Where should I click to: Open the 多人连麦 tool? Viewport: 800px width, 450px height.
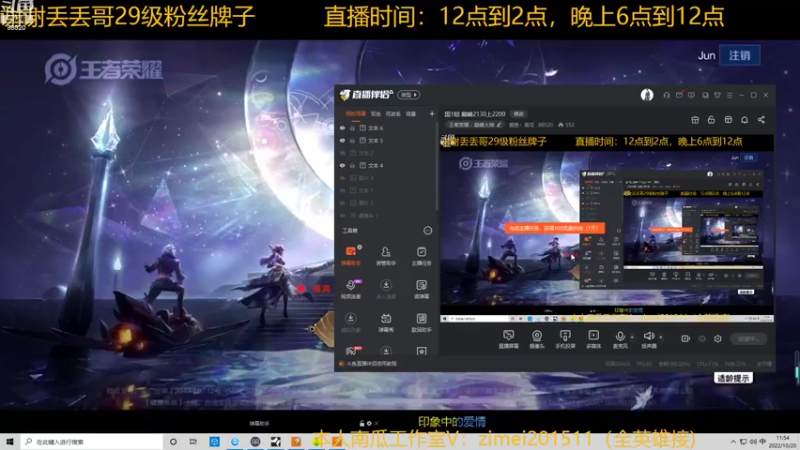coord(386,289)
